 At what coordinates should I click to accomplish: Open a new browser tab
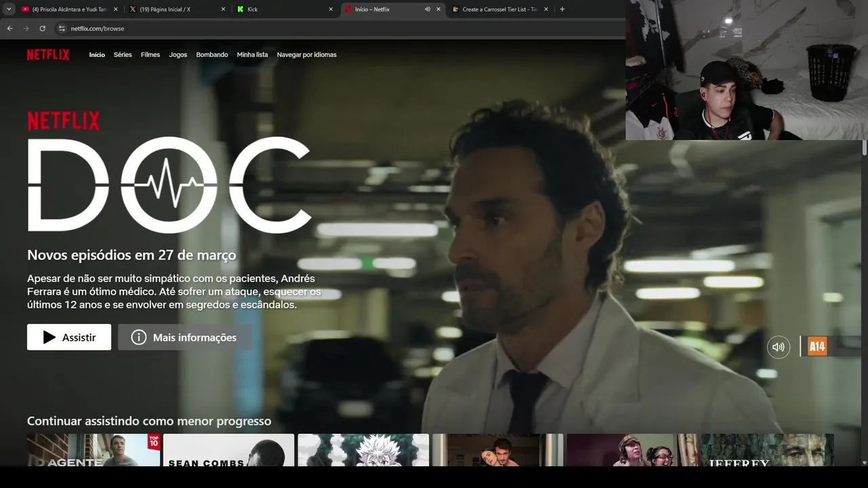562,9
